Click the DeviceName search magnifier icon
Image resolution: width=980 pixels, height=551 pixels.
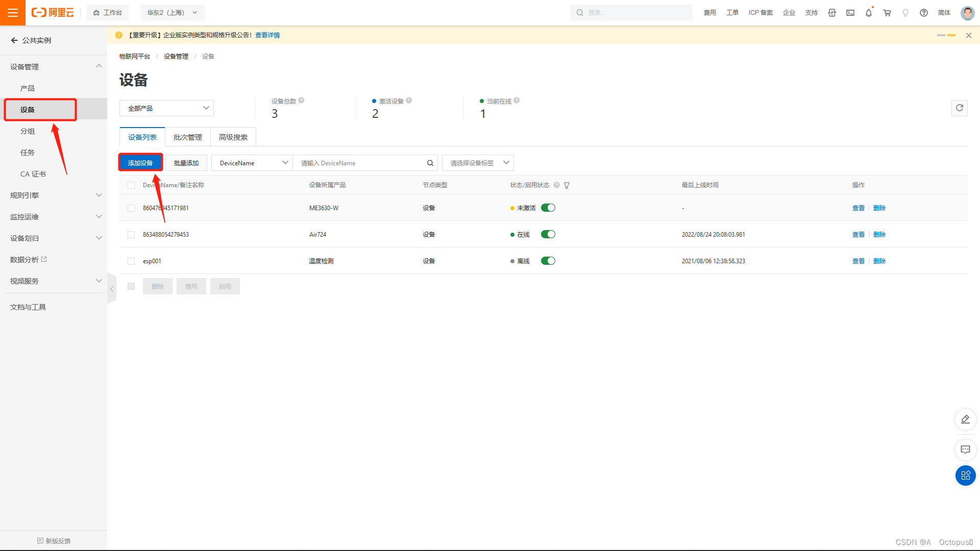pyautogui.click(x=430, y=163)
